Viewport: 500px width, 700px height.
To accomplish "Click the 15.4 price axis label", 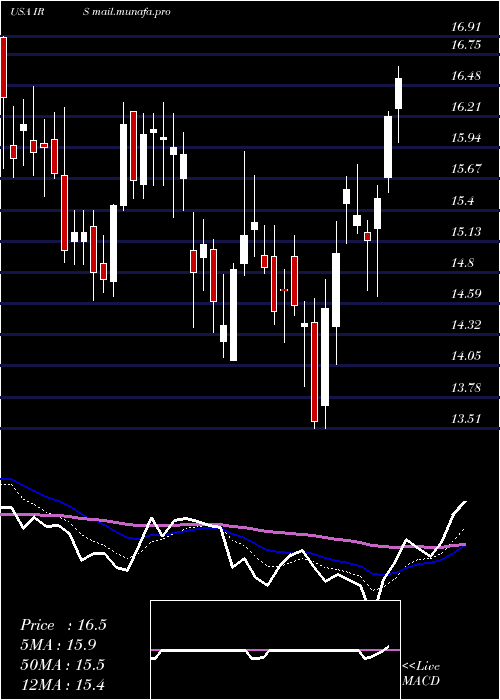I will [462, 200].
